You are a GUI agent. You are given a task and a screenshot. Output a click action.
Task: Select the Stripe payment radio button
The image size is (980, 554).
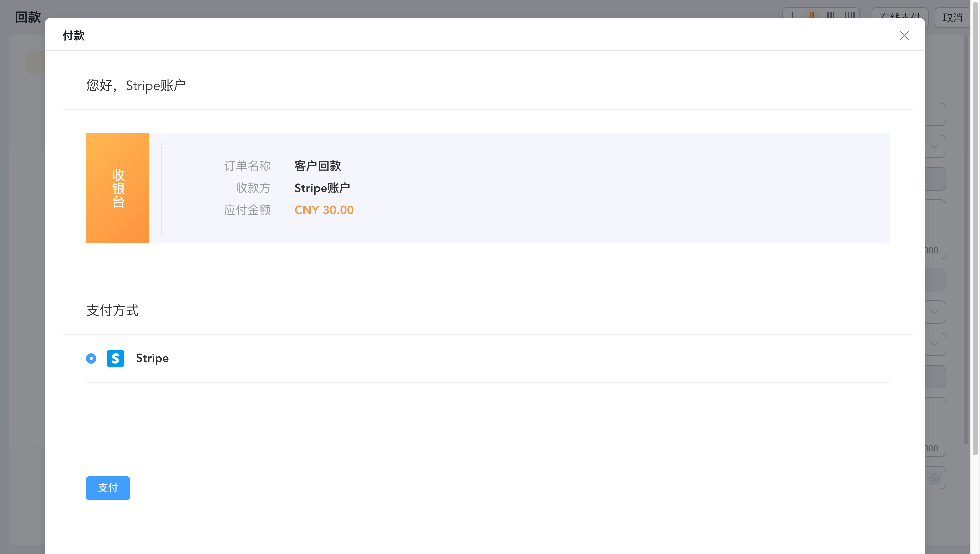pyautogui.click(x=91, y=358)
